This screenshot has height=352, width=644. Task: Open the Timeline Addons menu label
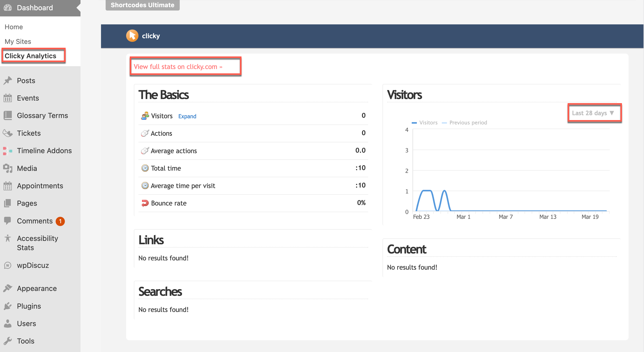(44, 151)
